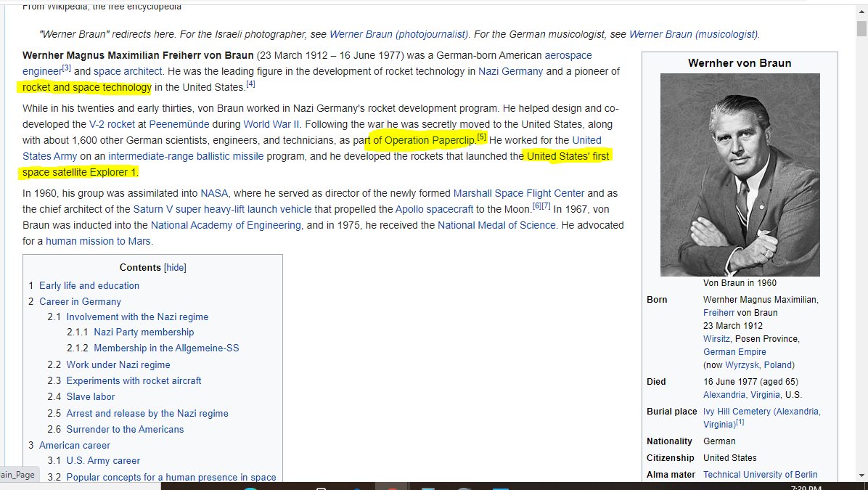Viewport: 868px width, 490px height.
Task: Jump to Early life and education section
Action: (x=89, y=286)
